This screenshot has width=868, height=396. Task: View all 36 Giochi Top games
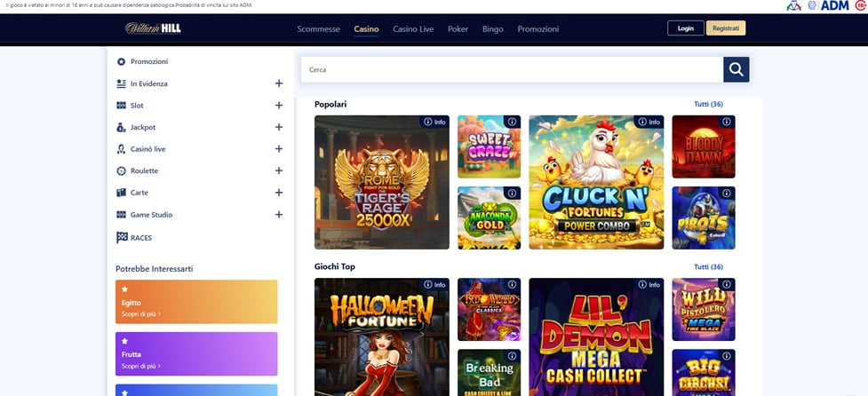point(709,266)
